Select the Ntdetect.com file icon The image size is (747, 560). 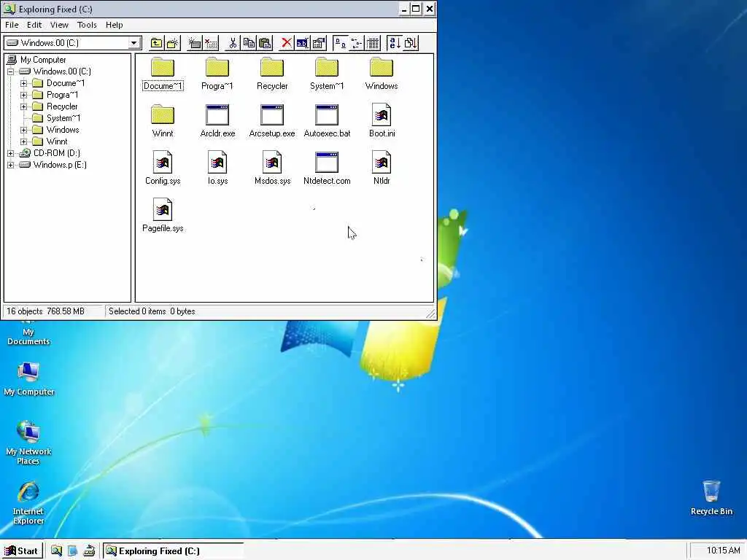pos(327,163)
